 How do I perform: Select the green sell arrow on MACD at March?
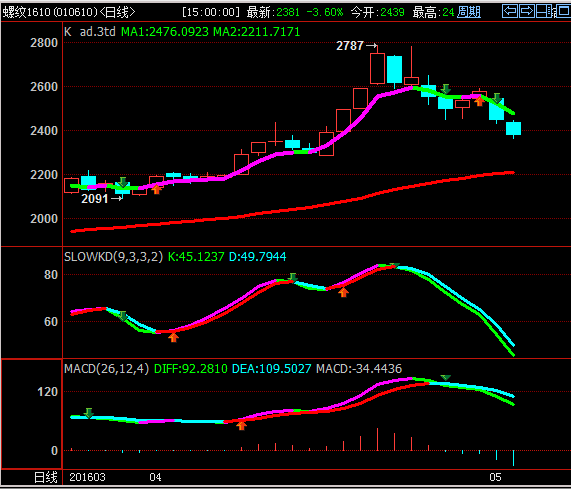pyautogui.click(x=88, y=413)
